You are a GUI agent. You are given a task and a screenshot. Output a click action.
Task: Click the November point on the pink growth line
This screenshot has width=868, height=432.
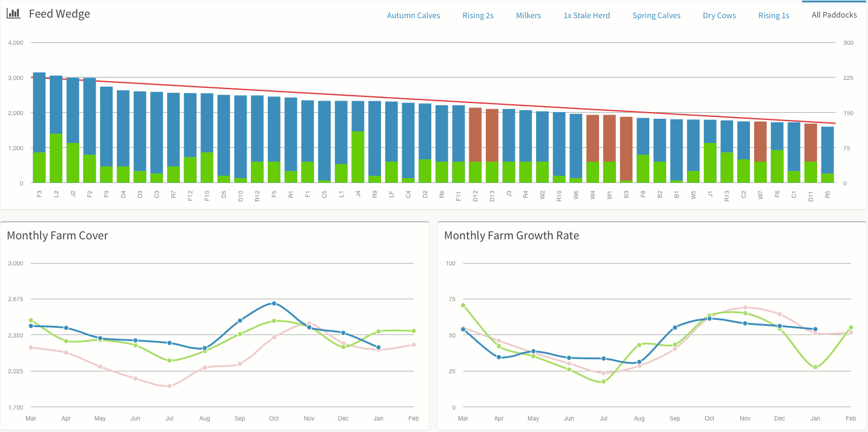point(744,307)
